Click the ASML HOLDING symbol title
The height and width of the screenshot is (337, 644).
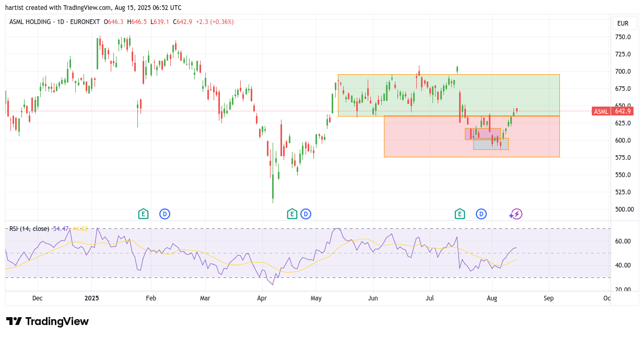click(x=30, y=22)
